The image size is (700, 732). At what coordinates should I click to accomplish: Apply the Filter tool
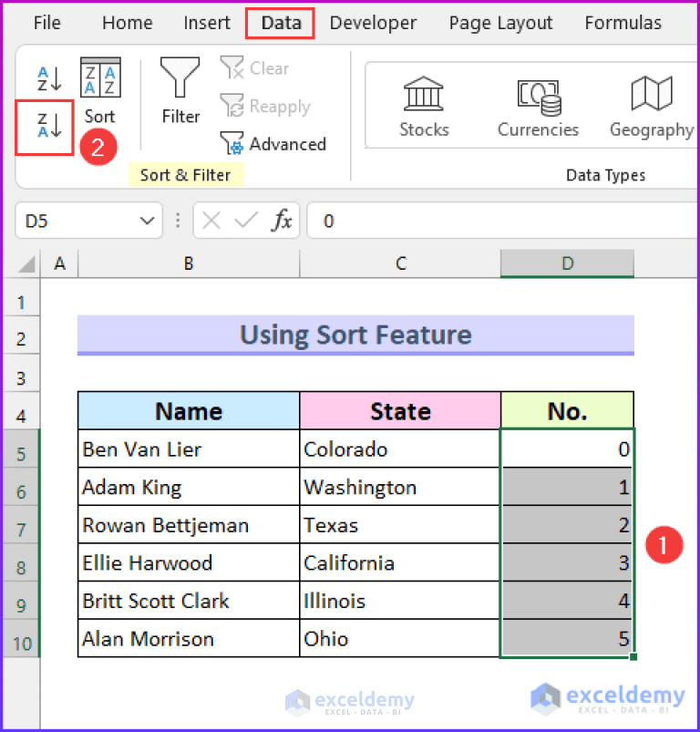pyautogui.click(x=180, y=91)
